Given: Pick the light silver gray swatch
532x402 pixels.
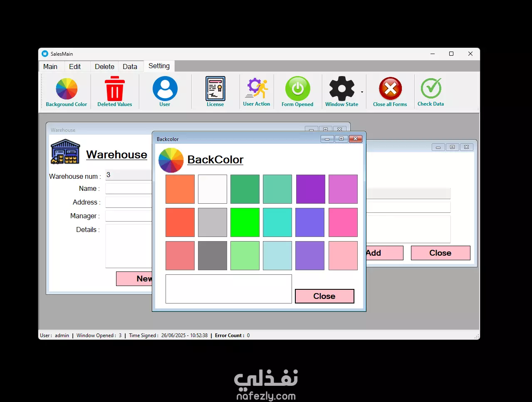Looking at the screenshot, I should coord(213,222).
